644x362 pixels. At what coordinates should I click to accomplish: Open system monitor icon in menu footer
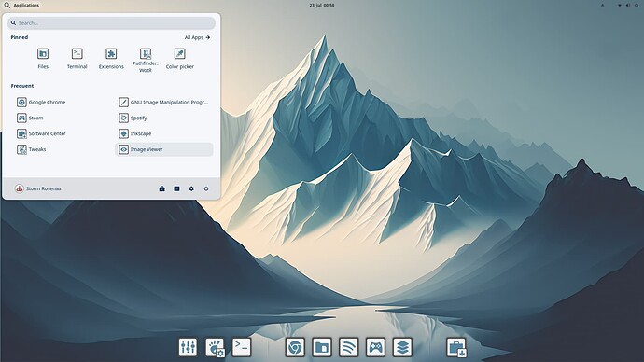[x=176, y=188]
